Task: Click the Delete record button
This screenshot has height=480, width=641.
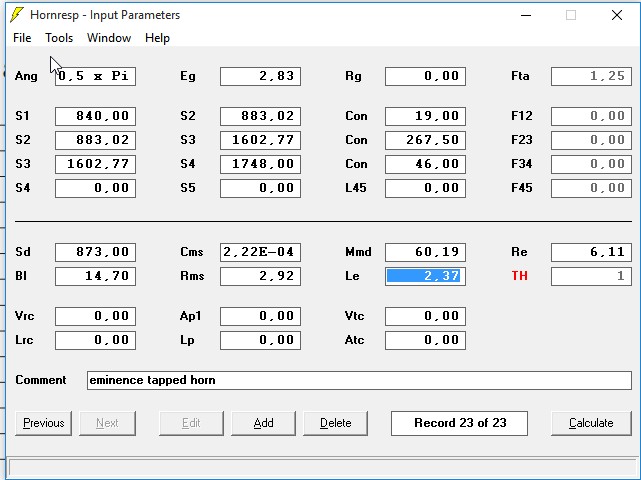Action: [335, 423]
